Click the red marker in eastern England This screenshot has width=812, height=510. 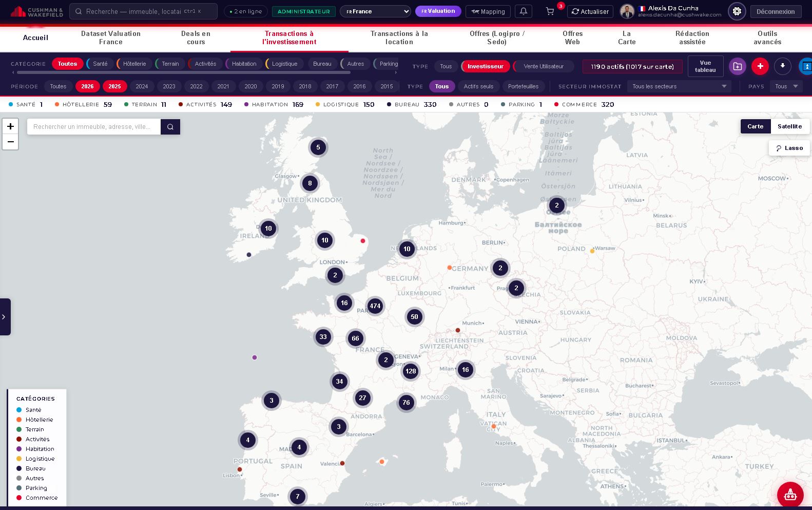[363, 241]
